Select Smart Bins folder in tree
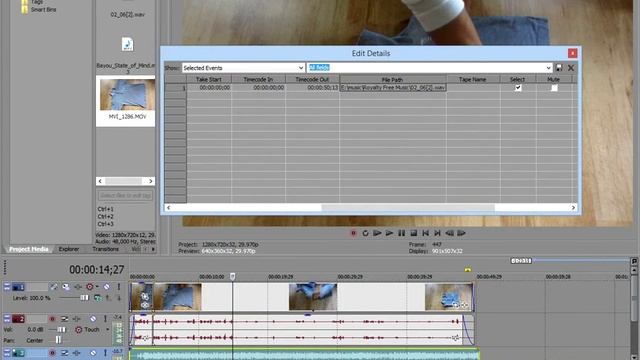Screen dimensions: 640x360 click(39, 9)
